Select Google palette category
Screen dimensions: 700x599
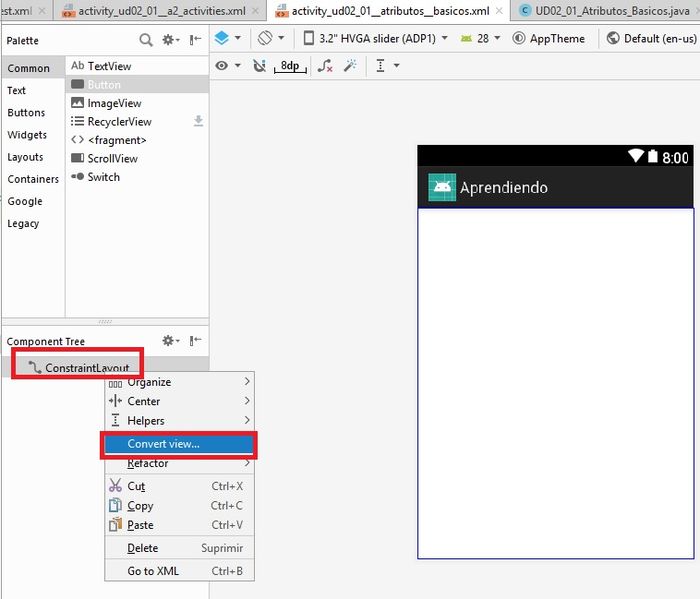33,201
